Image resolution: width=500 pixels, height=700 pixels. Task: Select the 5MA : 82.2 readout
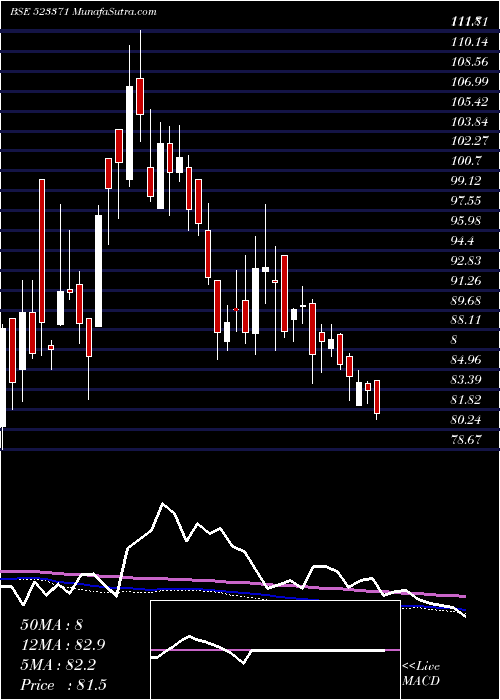[x=58, y=665]
